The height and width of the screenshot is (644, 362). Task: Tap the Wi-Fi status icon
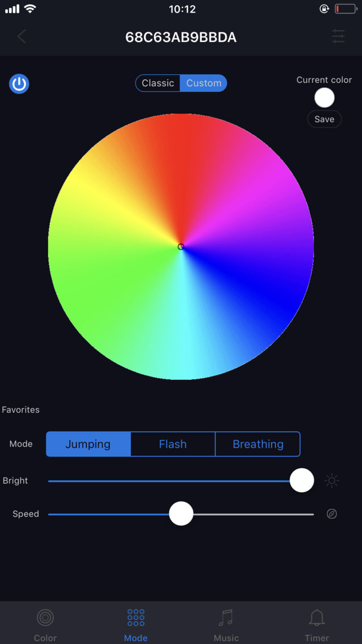click(x=30, y=8)
